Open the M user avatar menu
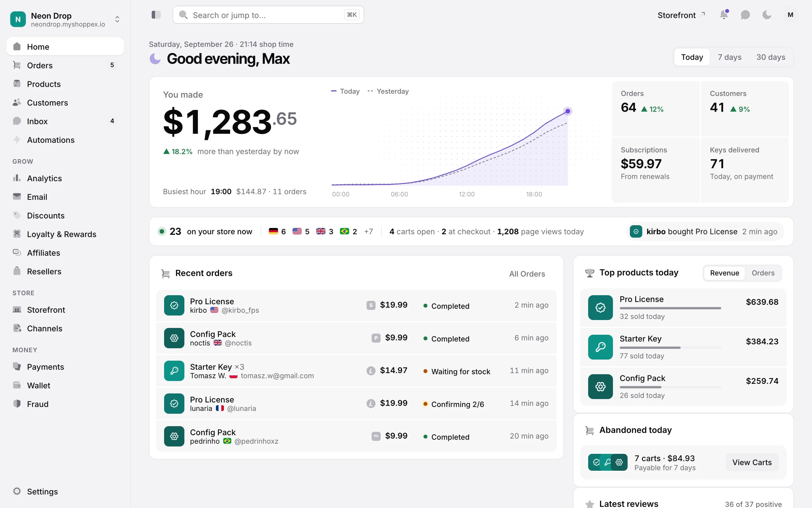This screenshot has width=812, height=508. 791,15
